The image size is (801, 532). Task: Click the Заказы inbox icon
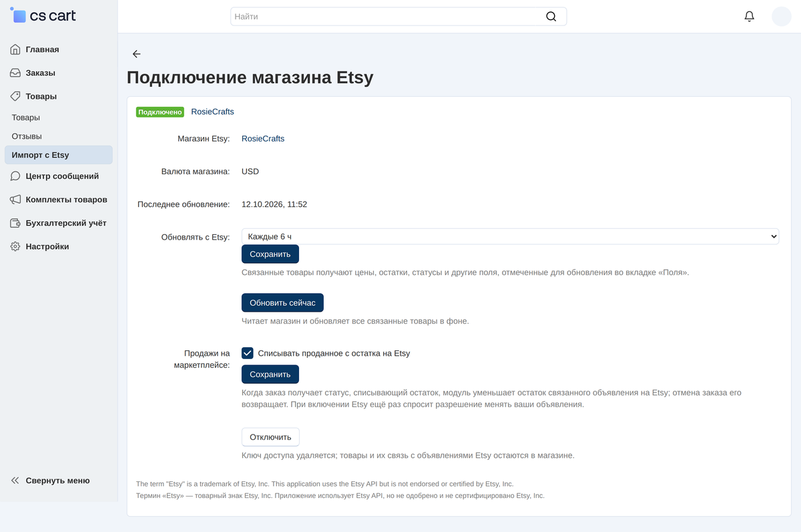point(15,73)
